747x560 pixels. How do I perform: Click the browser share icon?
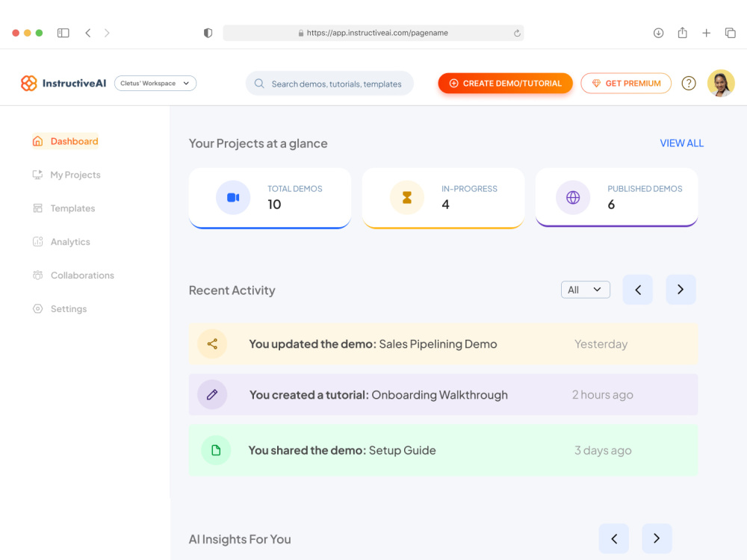pyautogui.click(x=682, y=33)
